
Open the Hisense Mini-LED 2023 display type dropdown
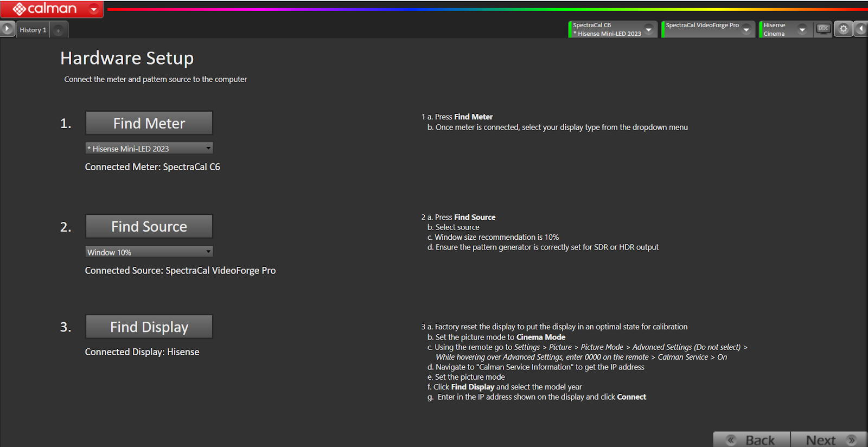(149, 148)
